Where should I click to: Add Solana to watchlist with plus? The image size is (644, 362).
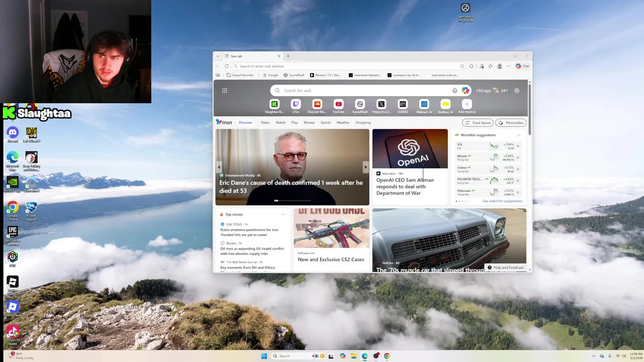point(518,169)
